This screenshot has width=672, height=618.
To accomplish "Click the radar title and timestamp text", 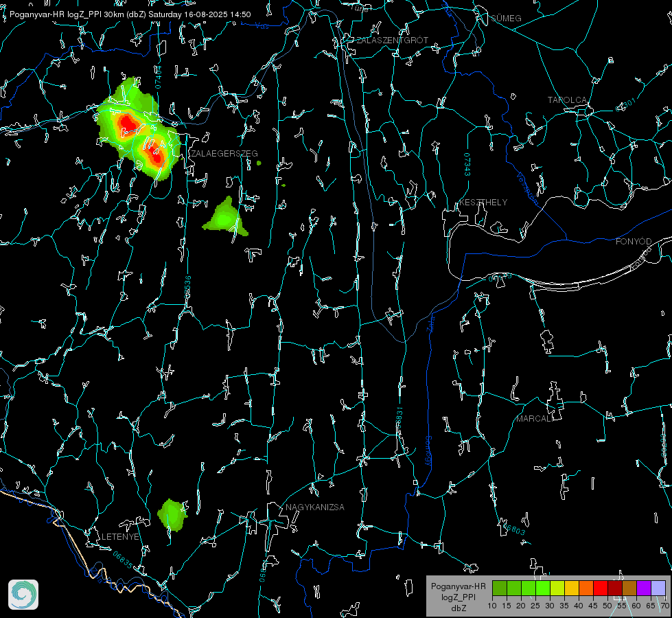I will [130, 14].
